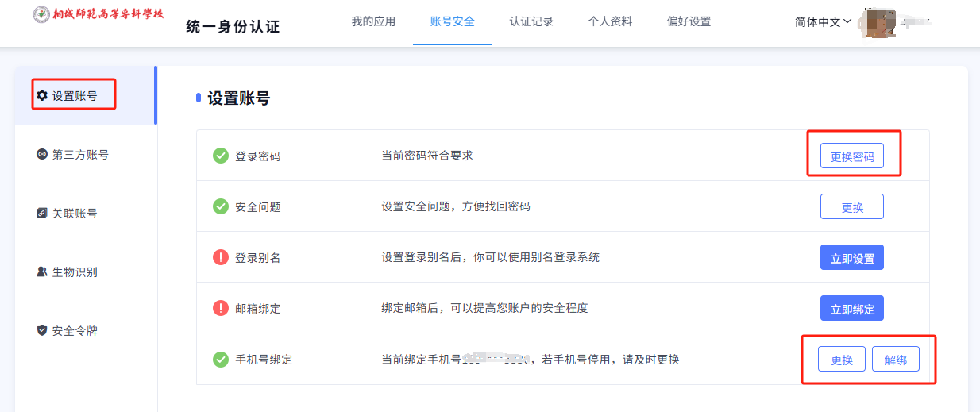Click 更换 button for 安全问题

point(851,207)
